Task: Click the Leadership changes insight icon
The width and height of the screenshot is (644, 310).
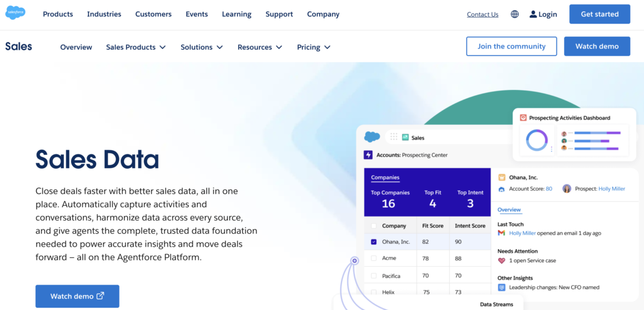Action: point(501,288)
